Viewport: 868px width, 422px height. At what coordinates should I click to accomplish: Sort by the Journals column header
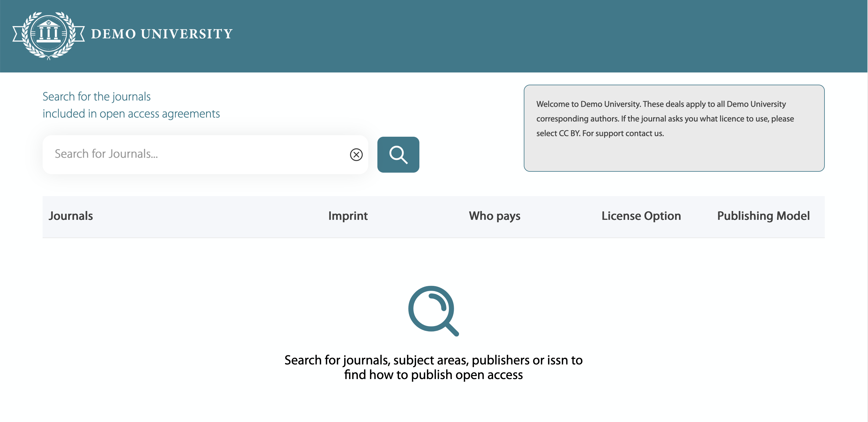(x=71, y=216)
